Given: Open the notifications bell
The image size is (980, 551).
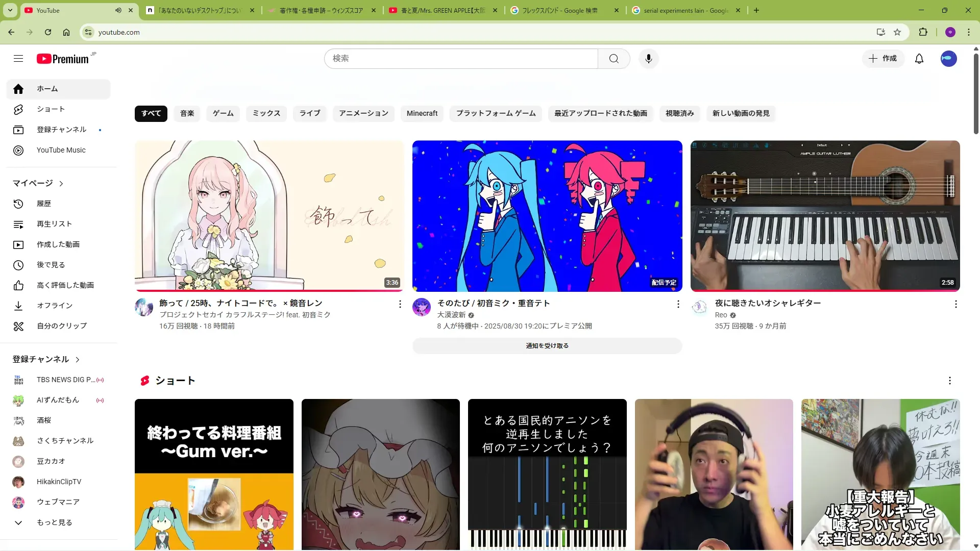Looking at the screenshot, I should tap(919, 59).
